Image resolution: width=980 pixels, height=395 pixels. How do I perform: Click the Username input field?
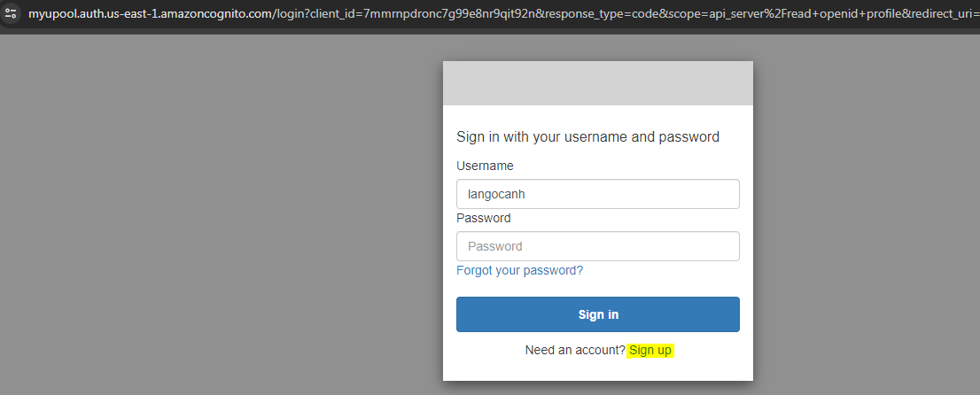coord(597,194)
